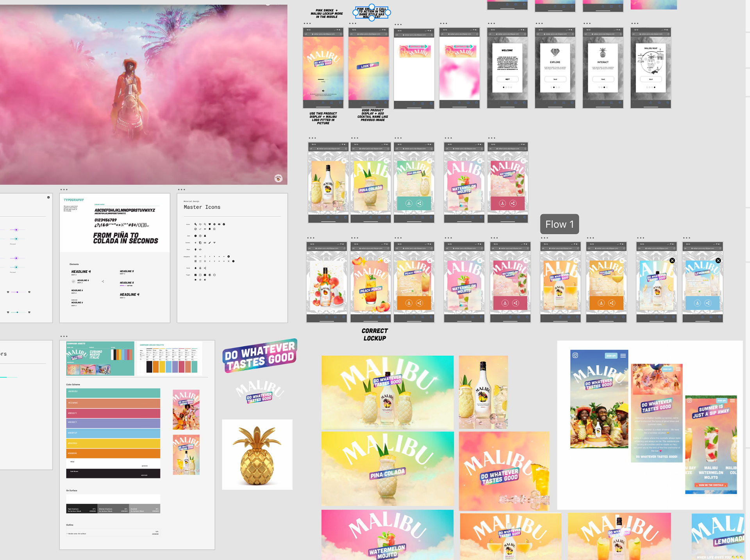Screen dimensions: 750x560
Task: Click the heart icon in Master Icons
Action: (x=209, y=224)
